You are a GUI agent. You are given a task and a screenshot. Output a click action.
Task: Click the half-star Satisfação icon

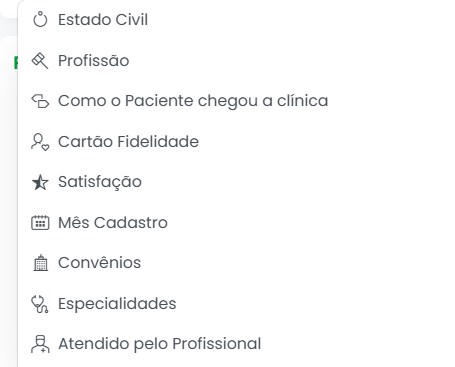tap(40, 182)
